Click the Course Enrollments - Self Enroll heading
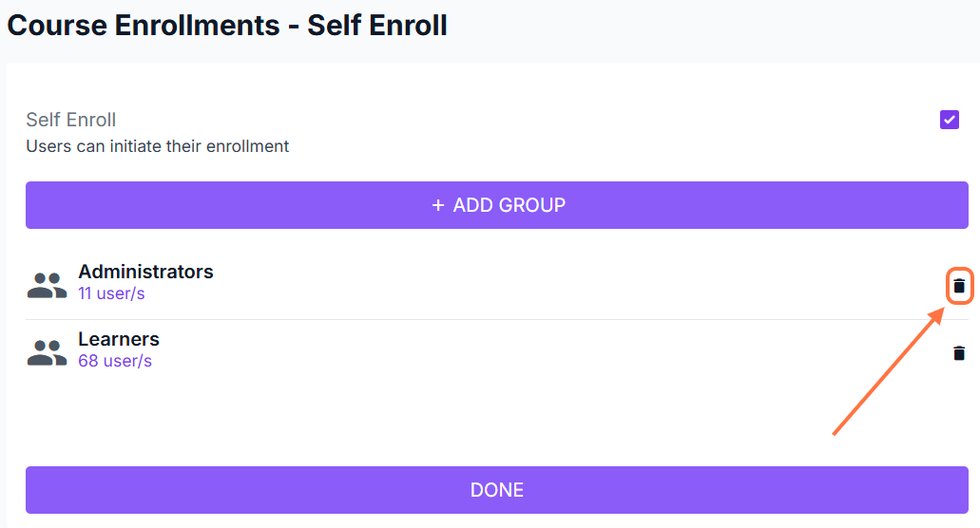Image resolution: width=980 pixels, height=528 pixels. [227, 25]
